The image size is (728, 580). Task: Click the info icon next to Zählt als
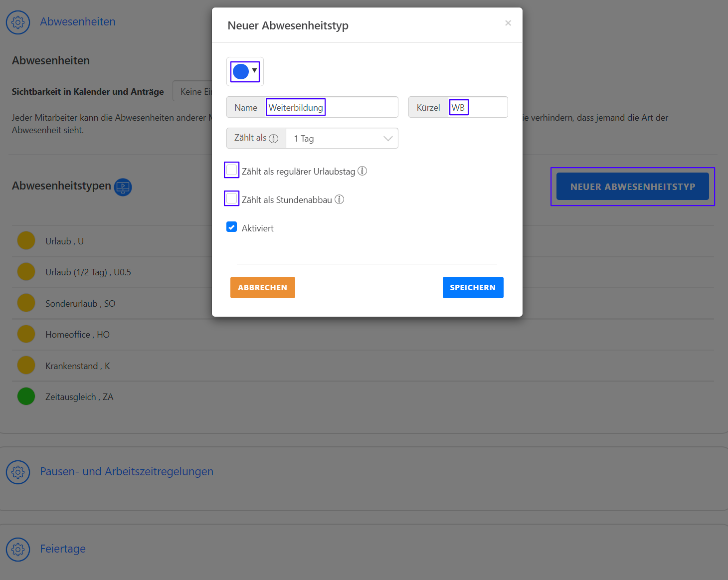273,139
